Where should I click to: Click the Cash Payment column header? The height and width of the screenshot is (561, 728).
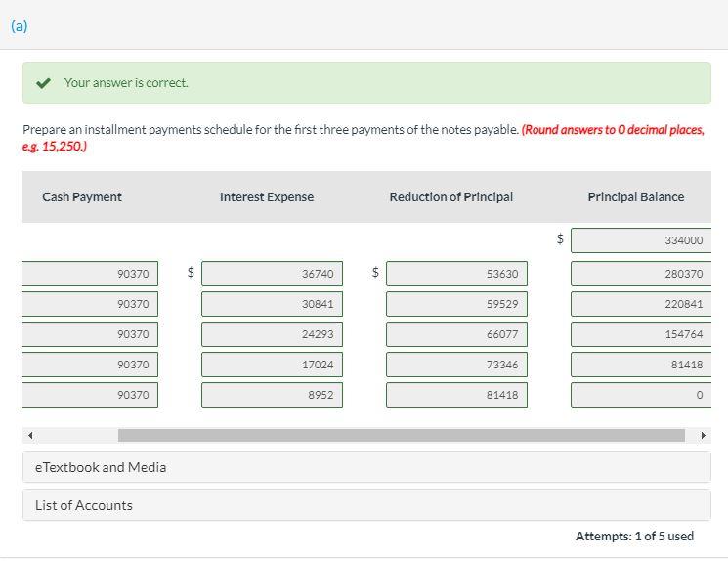pyautogui.click(x=82, y=196)
